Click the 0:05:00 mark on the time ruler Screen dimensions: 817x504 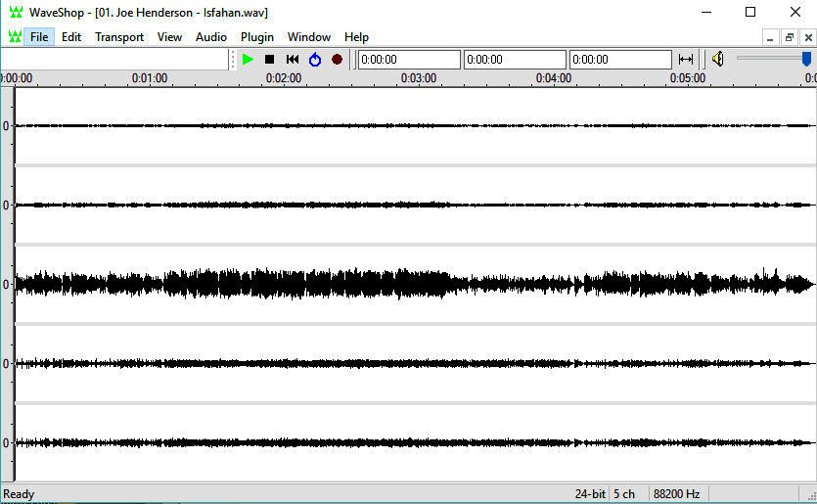[688, 78]
